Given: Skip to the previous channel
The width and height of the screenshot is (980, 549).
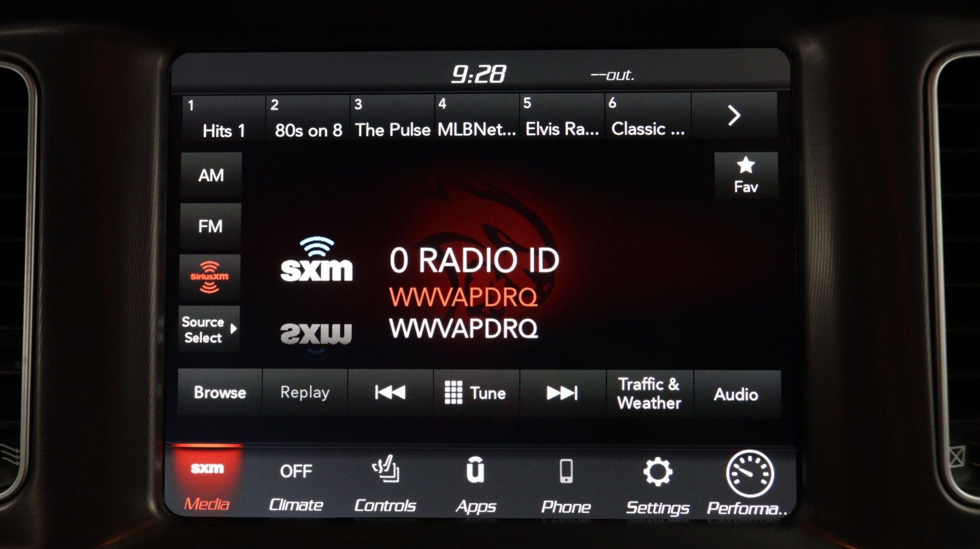Looking at the screenshot, I should coord(390,393).
